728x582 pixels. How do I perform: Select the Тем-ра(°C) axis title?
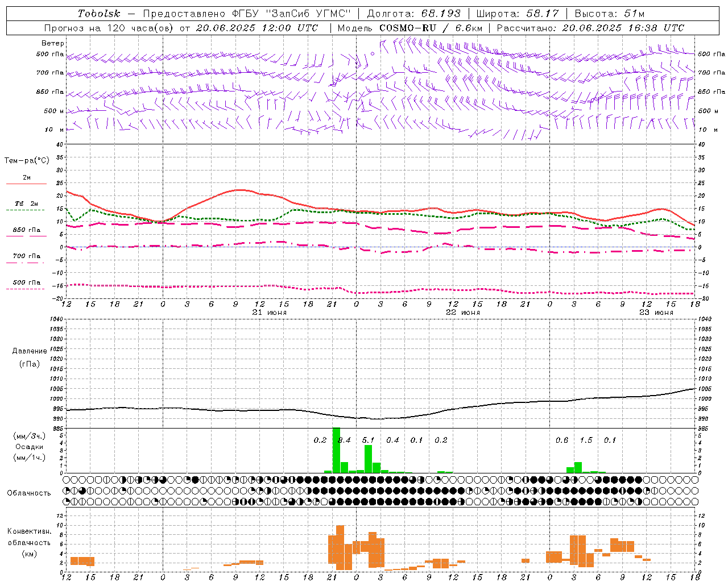click(27, 161)
